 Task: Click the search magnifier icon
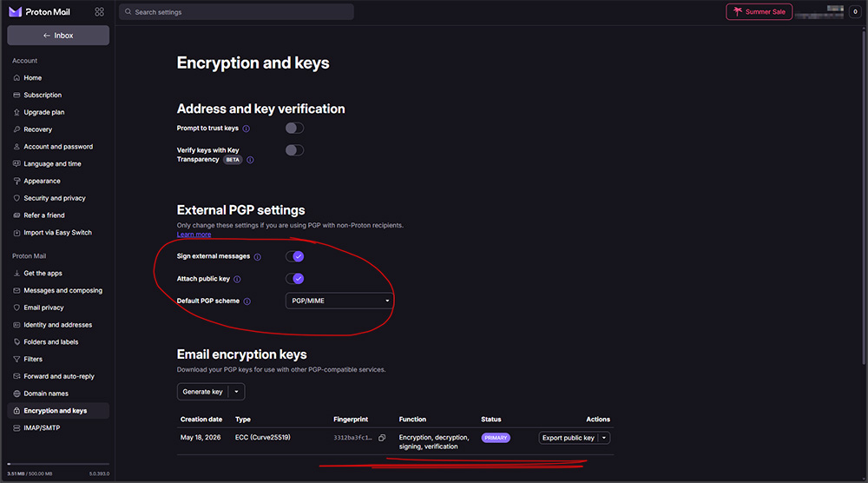pyautogui.click(x=128, y=11)
